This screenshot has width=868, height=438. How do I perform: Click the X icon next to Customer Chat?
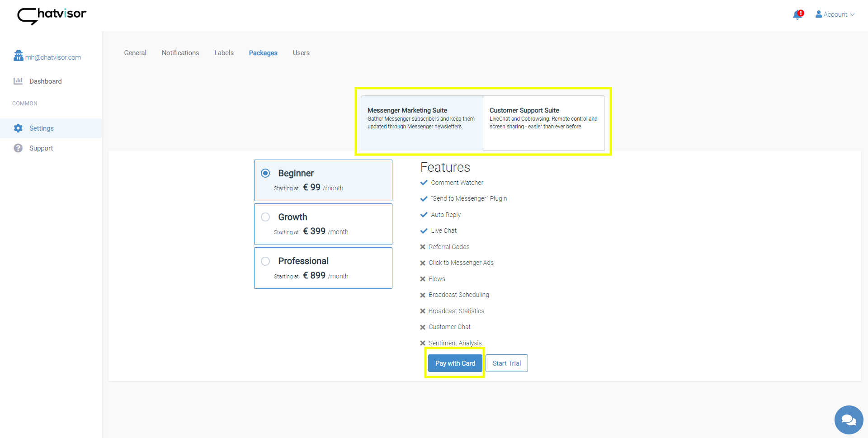pyautogui.click(x=423, y=327)
